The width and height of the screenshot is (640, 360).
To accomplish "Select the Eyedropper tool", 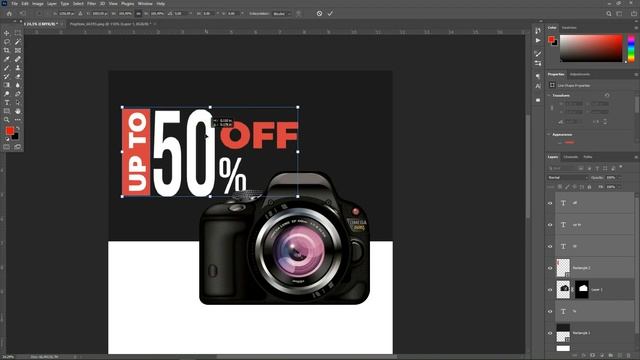I will (7, 59).
